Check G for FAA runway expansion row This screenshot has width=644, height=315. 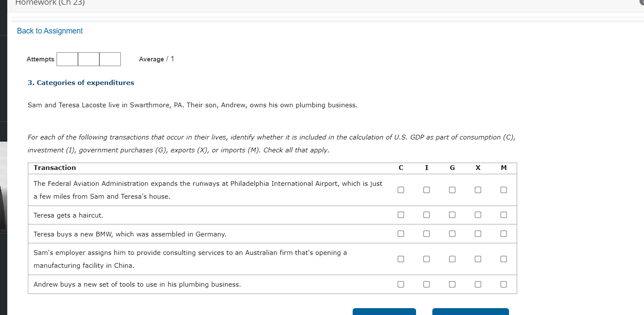click(452, 190)
